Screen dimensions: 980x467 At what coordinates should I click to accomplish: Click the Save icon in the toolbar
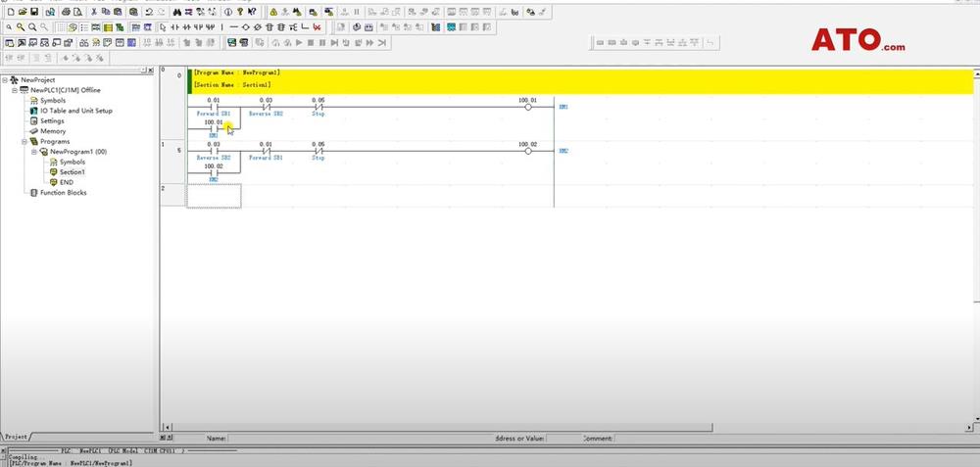click(x=34, y=12)
